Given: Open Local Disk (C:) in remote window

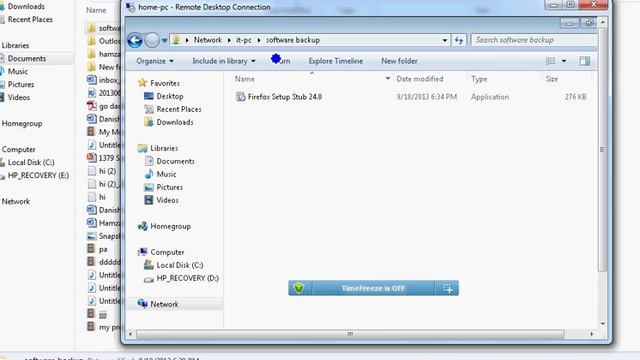Looking at the screenshot, I should 180,265.
